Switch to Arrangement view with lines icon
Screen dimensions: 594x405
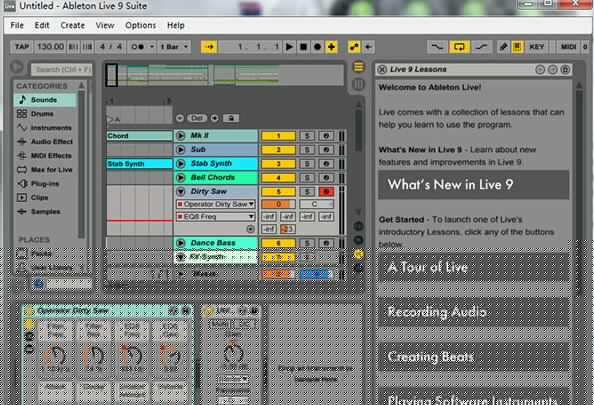click(358, 67)
